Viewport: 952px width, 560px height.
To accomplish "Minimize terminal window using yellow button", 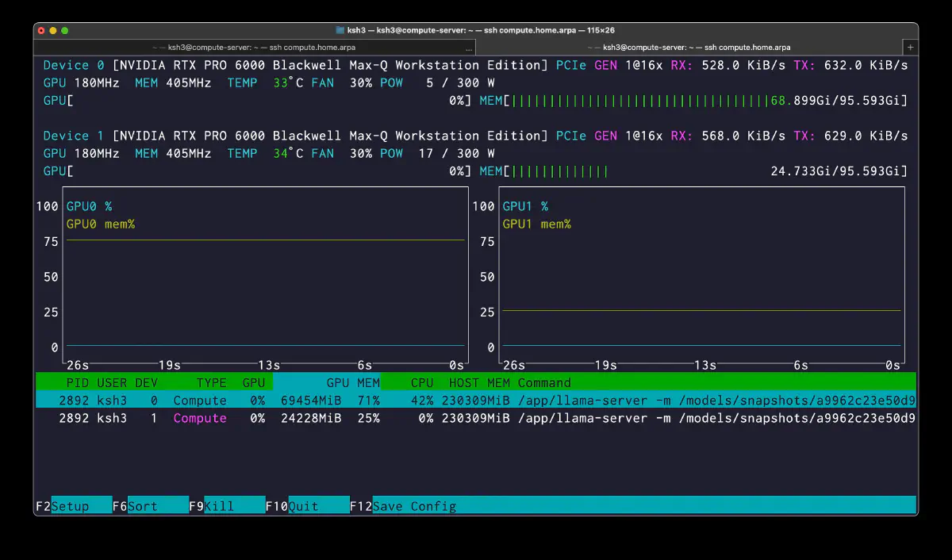I will tap(53, 30).
